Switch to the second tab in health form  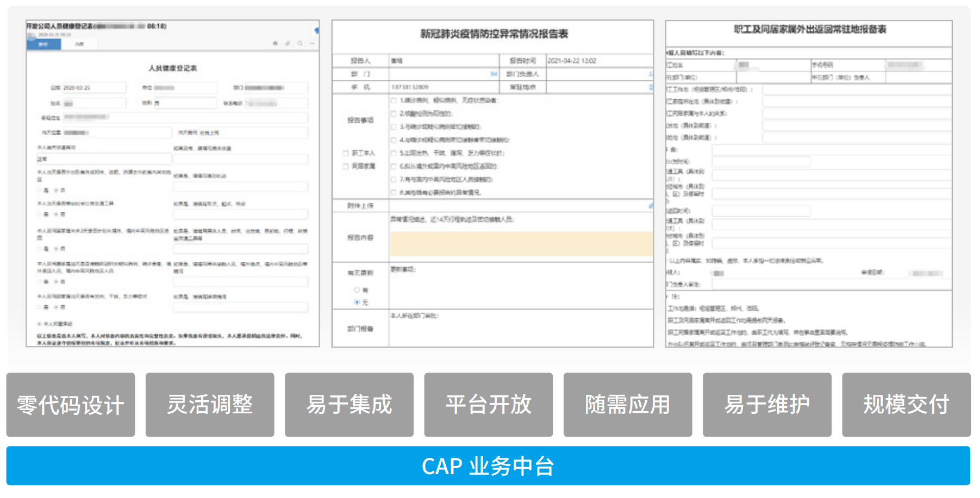point(79,44)
